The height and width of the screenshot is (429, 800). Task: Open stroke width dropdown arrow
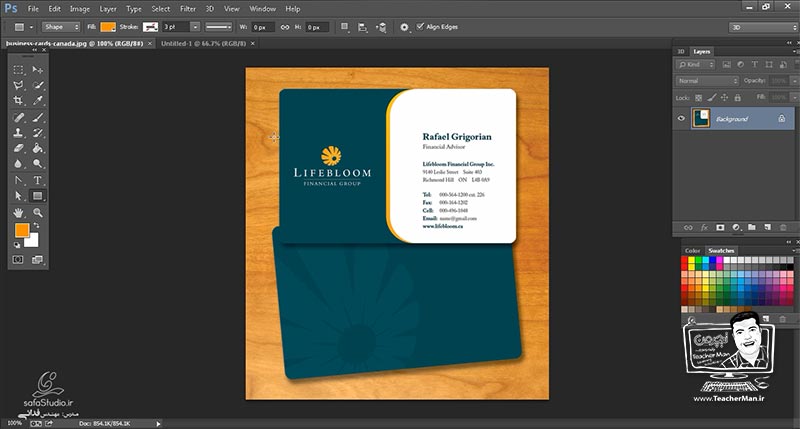coord(195,27)
